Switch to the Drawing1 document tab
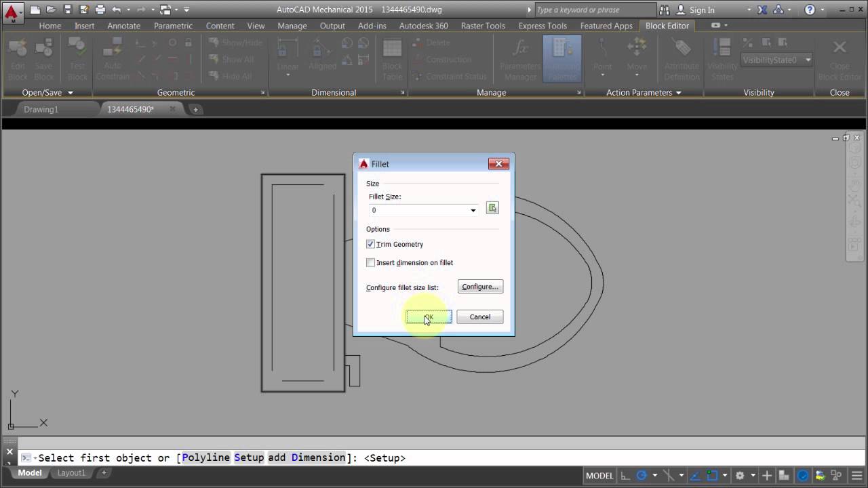Image resolution: width=868 pixels, height=488 pixels. point(41,109)
